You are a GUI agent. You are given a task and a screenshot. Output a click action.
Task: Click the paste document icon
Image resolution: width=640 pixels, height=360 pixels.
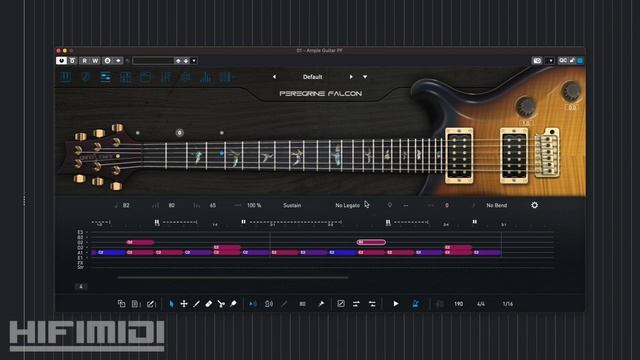point(136,304)
